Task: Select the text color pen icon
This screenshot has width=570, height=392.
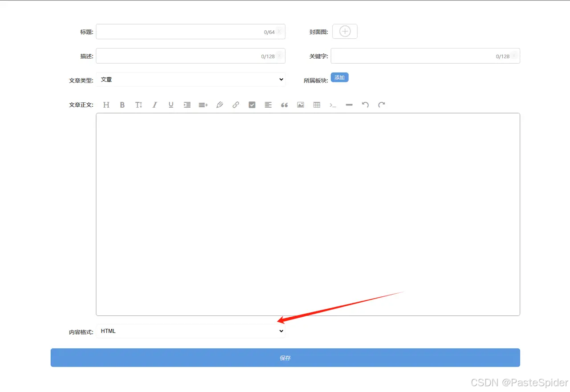Action: coord(220,105)
